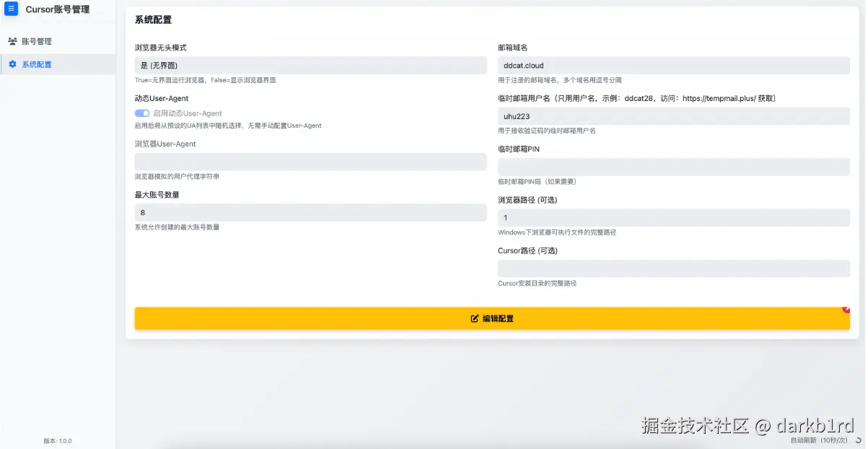This screenshot has height=449, width=868.
Task: Click the 自动刷新 (10秒/次) status text
Action: coord(821,440)
